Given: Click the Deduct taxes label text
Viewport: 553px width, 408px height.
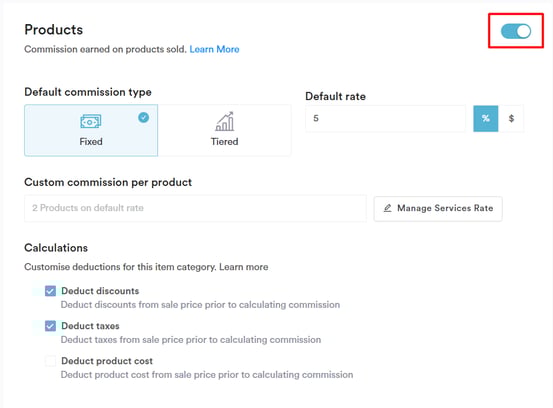Looking at the screenshot, I should pos(90,326).
